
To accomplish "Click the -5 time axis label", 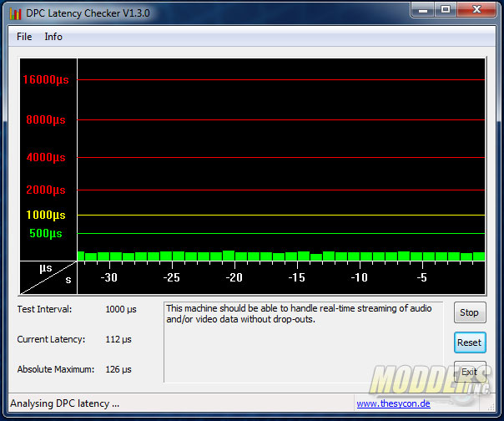I will [x=421, y=277].
